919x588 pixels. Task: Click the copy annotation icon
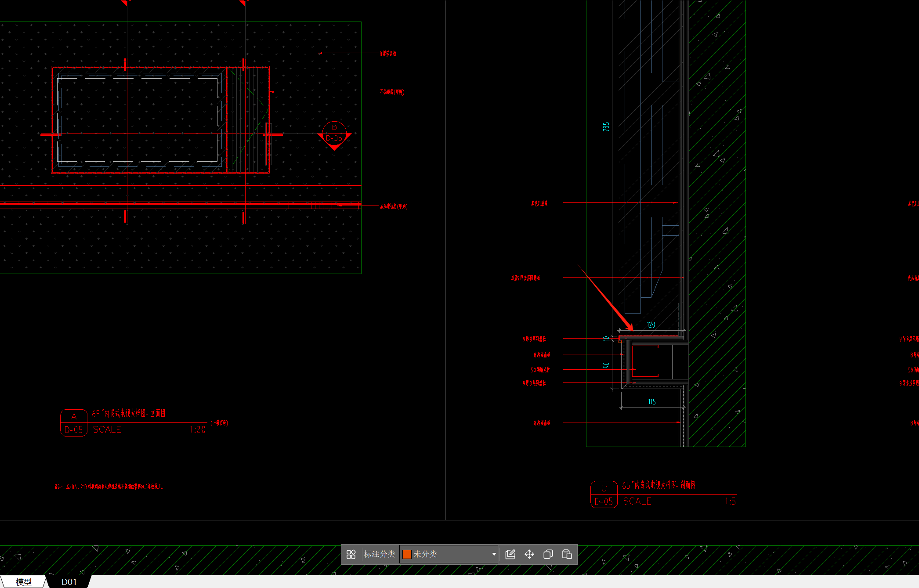click(548, 554)
